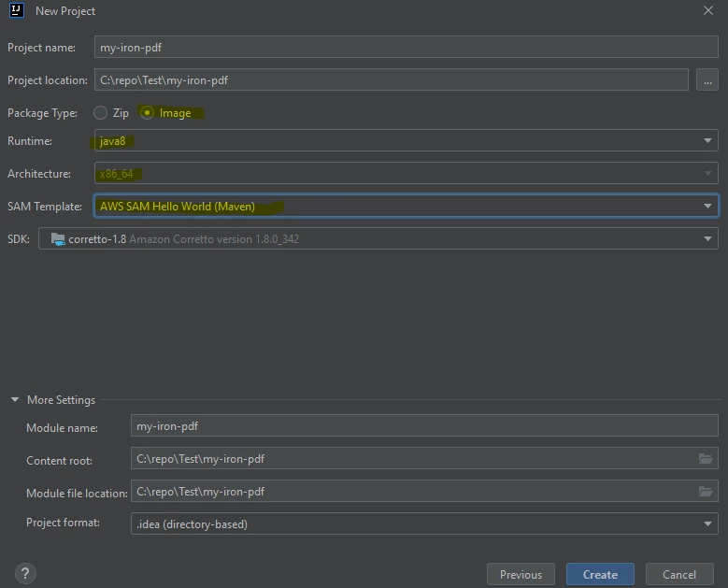Browse folder icon for Module file location
728x588 pixels.
point(706,491)
